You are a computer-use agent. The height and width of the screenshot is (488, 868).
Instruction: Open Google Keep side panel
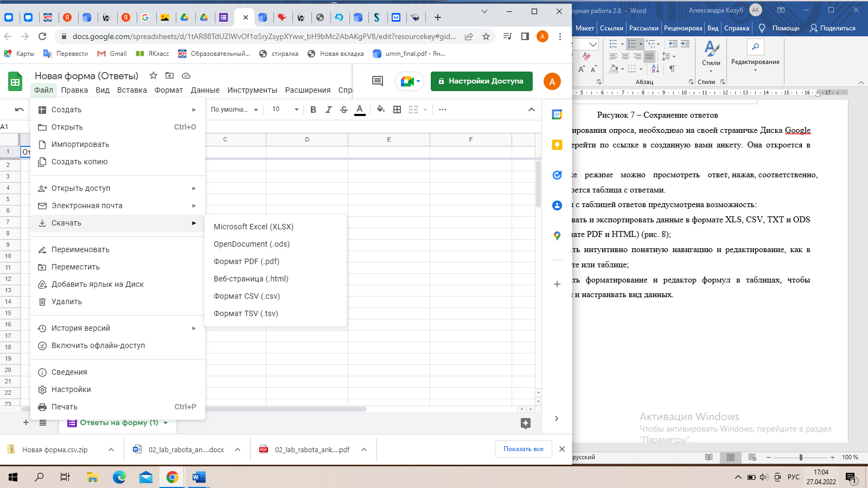(557, 145)
